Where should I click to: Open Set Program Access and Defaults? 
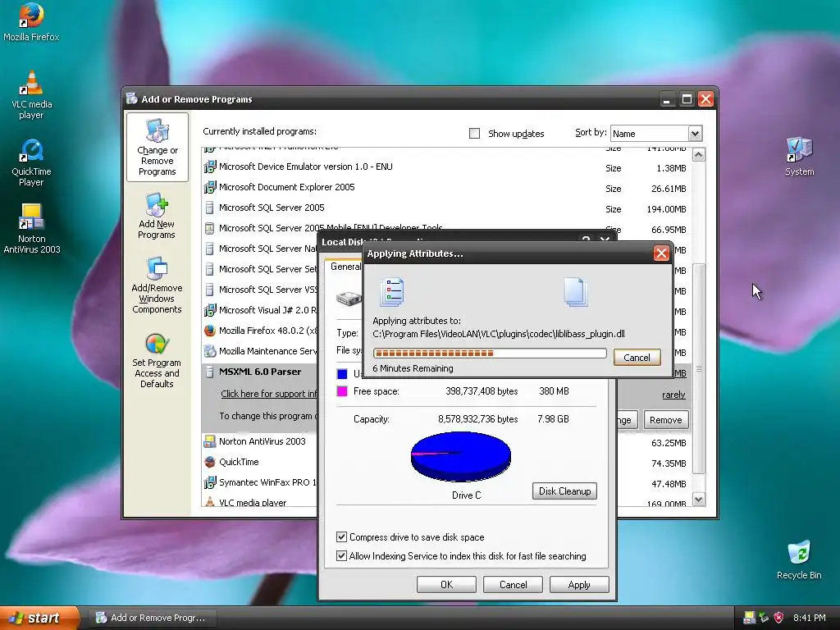157,360
